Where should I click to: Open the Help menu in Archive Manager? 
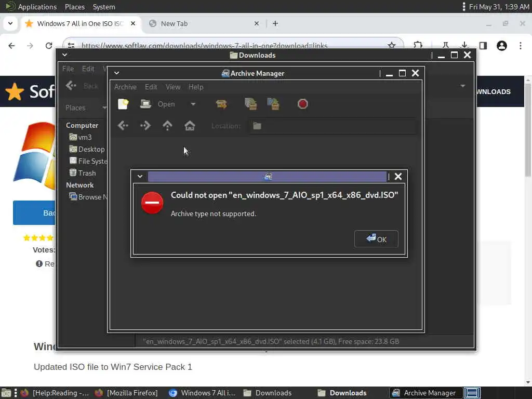click(x=196, y=87)
